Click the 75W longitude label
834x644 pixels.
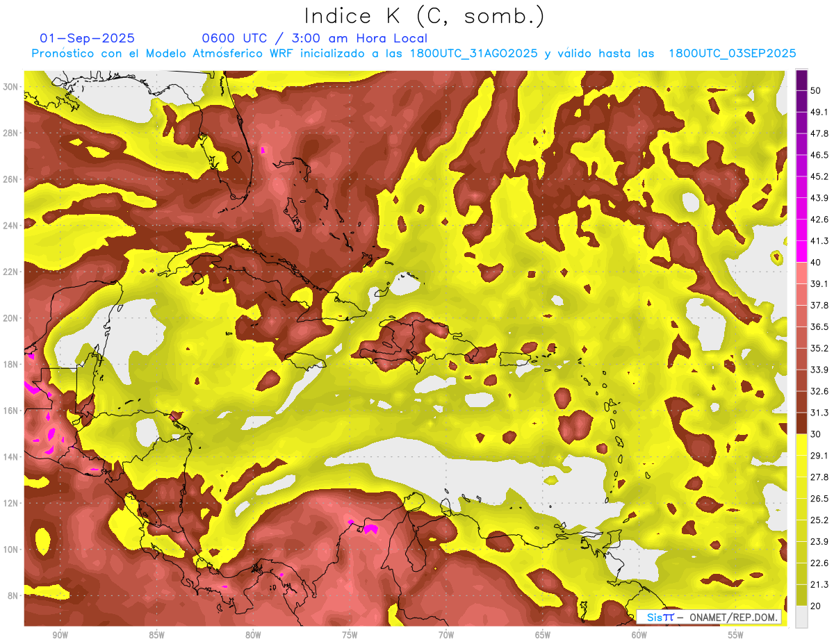350,635
